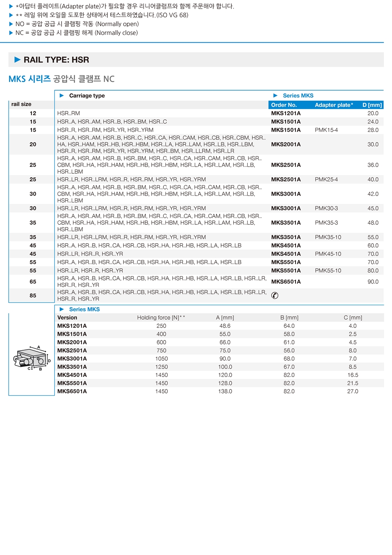
Task: Select the 'MKS 시리즈 공압식 클램프 NC' title
Action: 62,79
